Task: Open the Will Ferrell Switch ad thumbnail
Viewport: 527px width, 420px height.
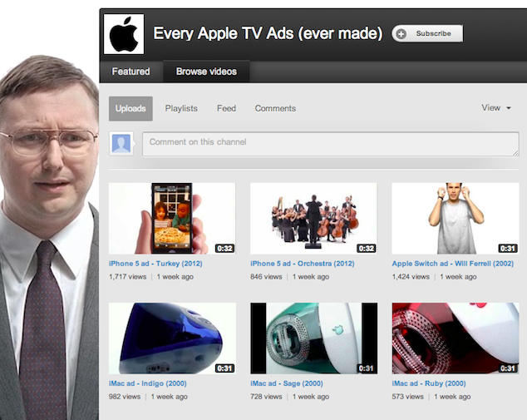Action: [x=456, y=218]
